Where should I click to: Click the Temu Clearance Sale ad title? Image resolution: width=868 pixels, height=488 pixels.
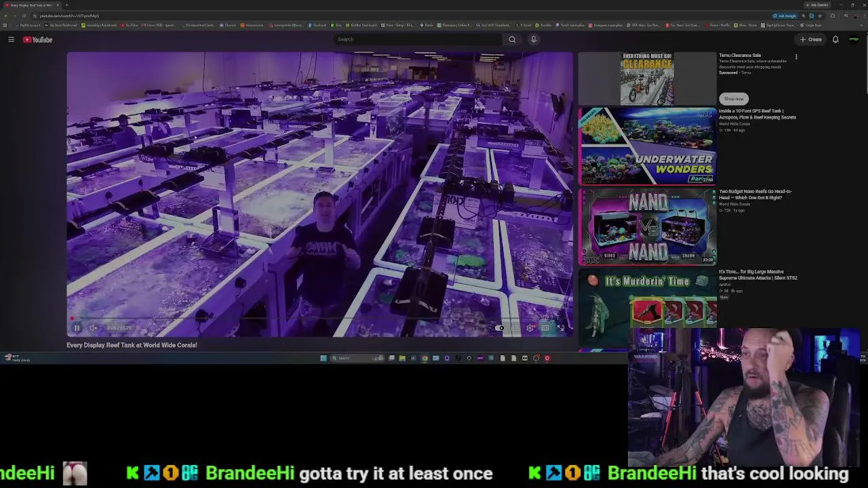(740, 56)
